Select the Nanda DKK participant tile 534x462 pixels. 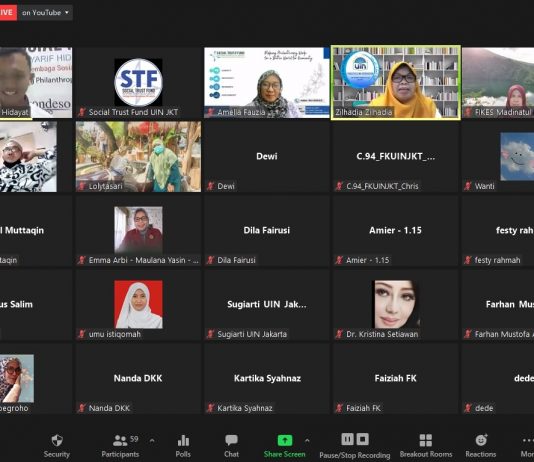pos(138,379)
